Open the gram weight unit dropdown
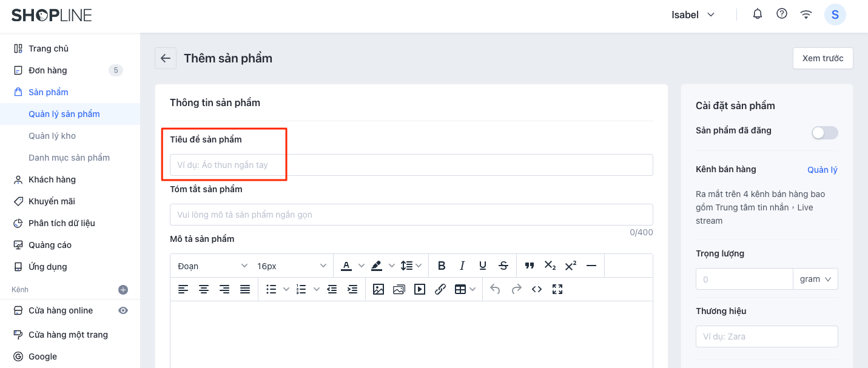 point(815,279)
